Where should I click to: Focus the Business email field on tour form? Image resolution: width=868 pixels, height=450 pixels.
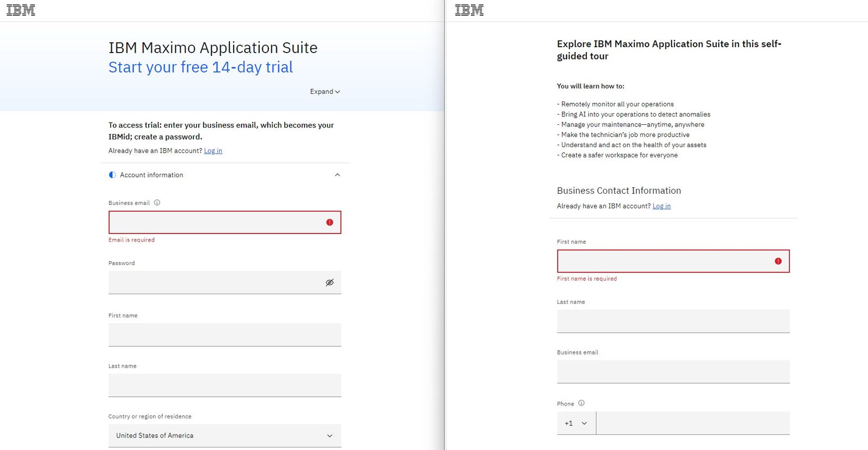click(673, 372)
